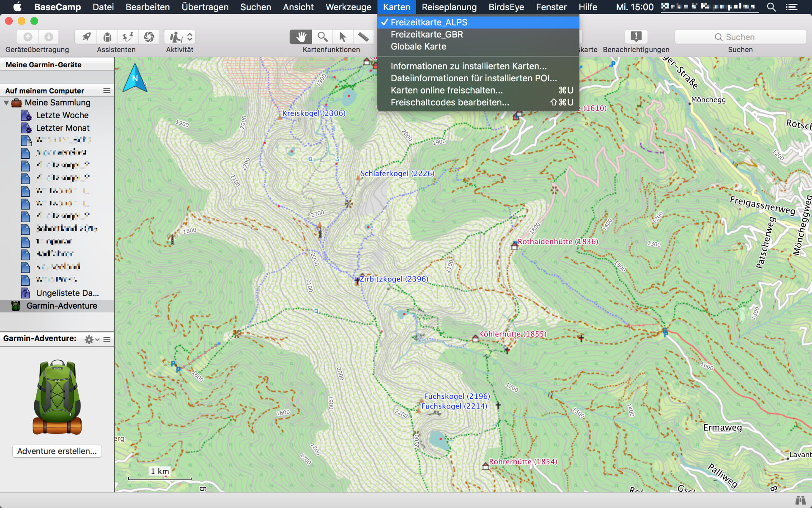
Task: Select Letzter Monat smart list
Action: pos(63,128)
